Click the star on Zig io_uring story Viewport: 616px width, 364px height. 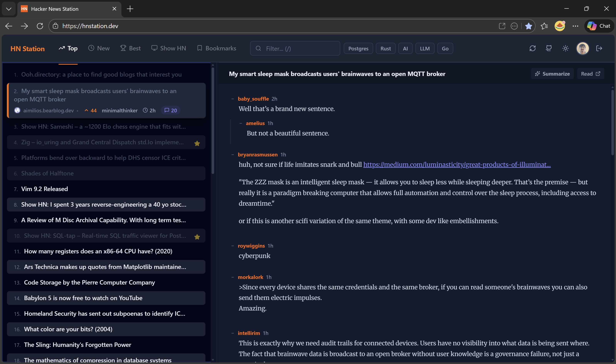click(x=197, y=143)
